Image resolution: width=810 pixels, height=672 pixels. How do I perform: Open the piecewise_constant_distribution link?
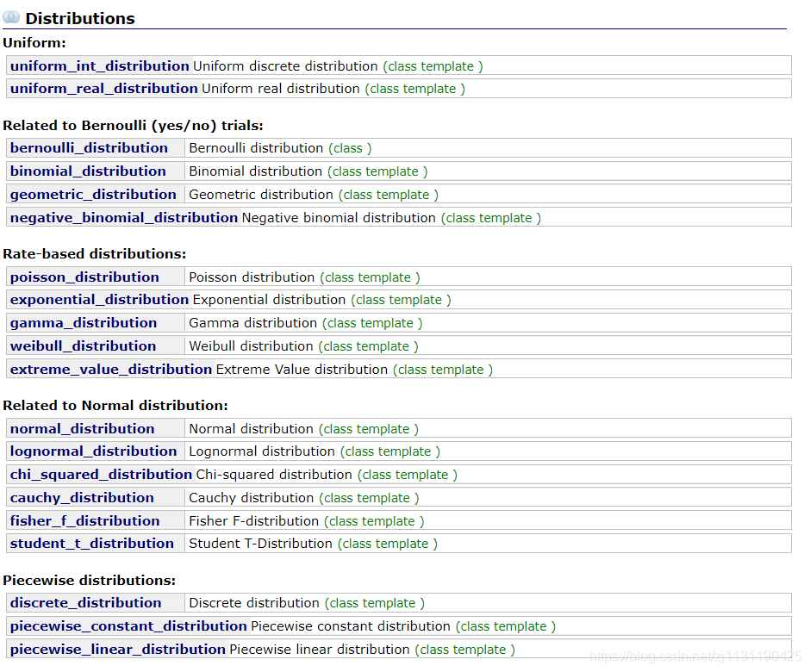[x=128, y=626]
